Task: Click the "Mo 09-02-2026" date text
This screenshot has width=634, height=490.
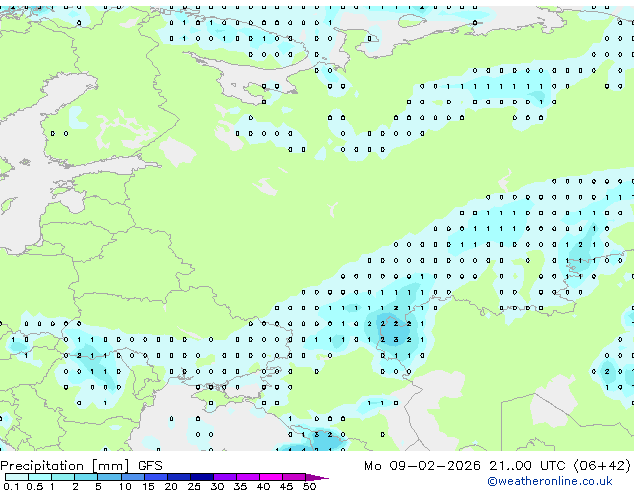Action: [x=422, y=466]
